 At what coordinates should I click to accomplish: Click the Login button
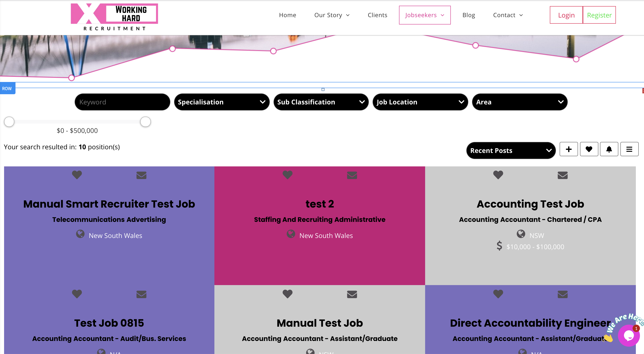coord(566,15)
